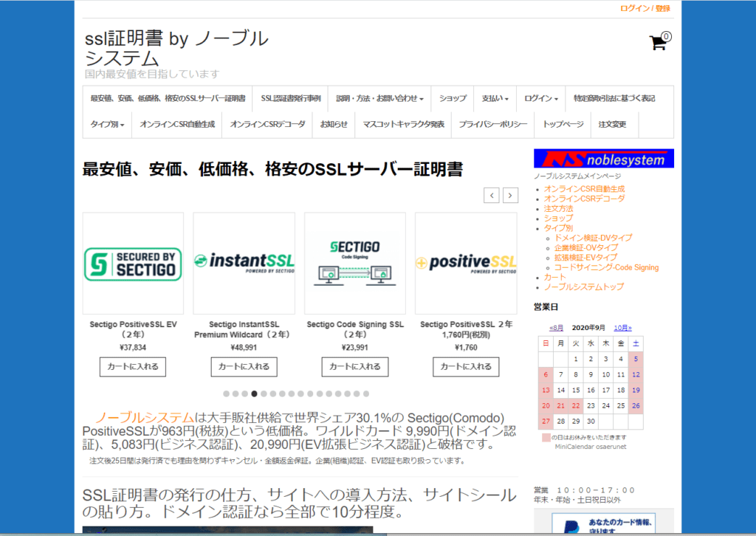Open the ショップ menu item
The width and height of the screenshot is (756, 536).
coord(453,98)
